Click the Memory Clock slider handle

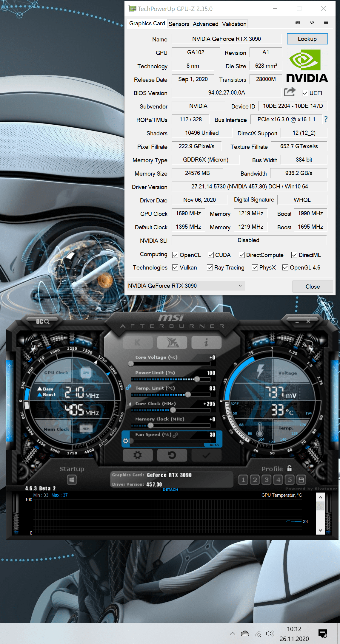click(x=151, y=425)
